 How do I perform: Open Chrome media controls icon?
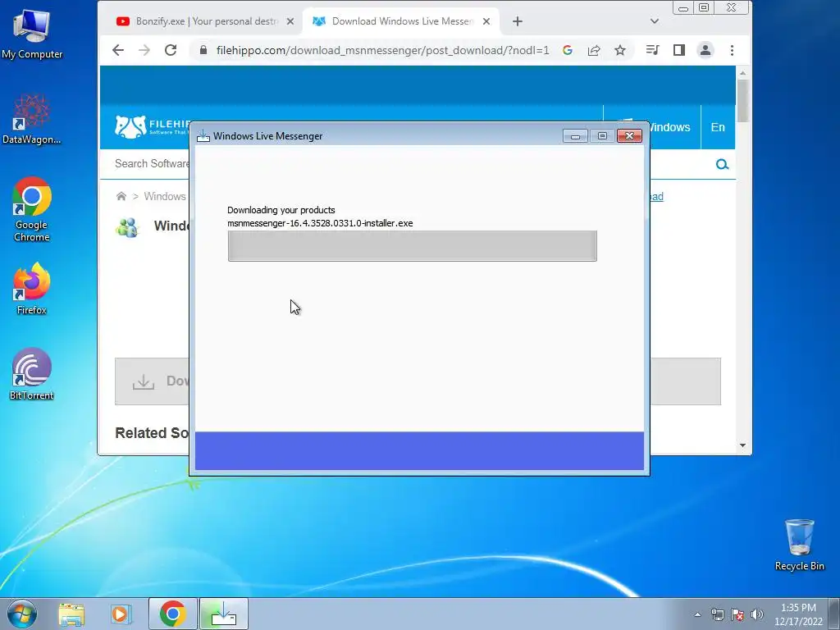(x=652, y=50)
